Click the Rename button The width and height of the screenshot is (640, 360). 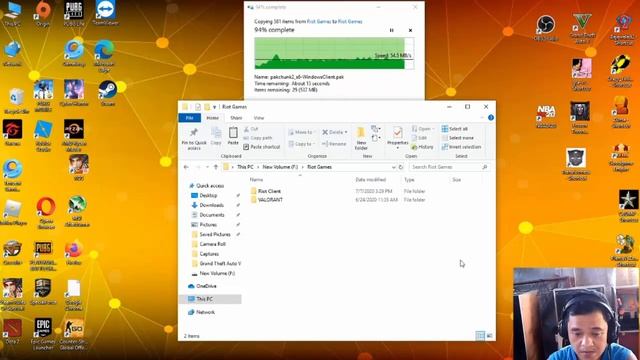coord(334,144)
